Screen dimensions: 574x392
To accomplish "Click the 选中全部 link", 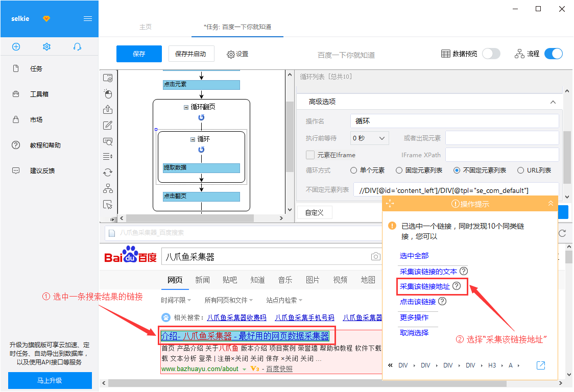I will point(414,256).
